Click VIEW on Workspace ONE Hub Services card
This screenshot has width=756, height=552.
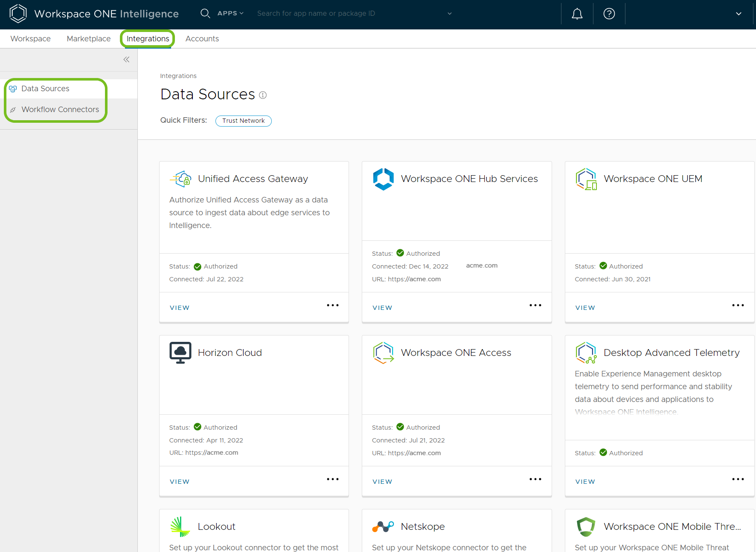point(382,308)
